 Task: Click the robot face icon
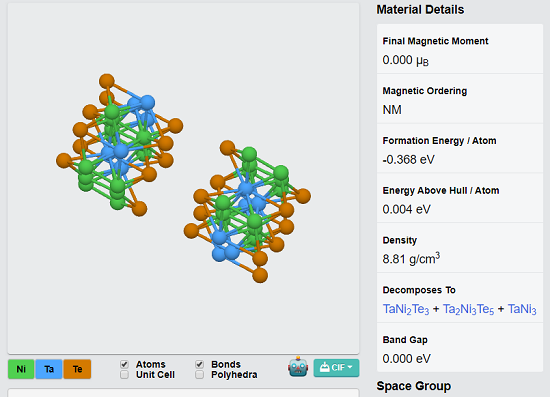click(x=298, y=367)
